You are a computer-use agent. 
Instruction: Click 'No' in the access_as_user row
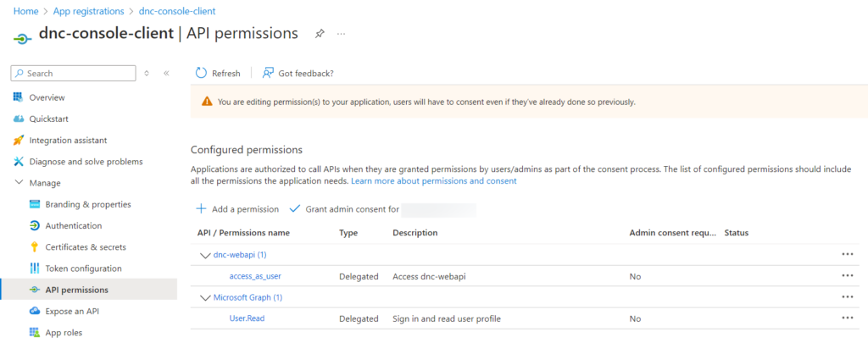coord(635,276)
